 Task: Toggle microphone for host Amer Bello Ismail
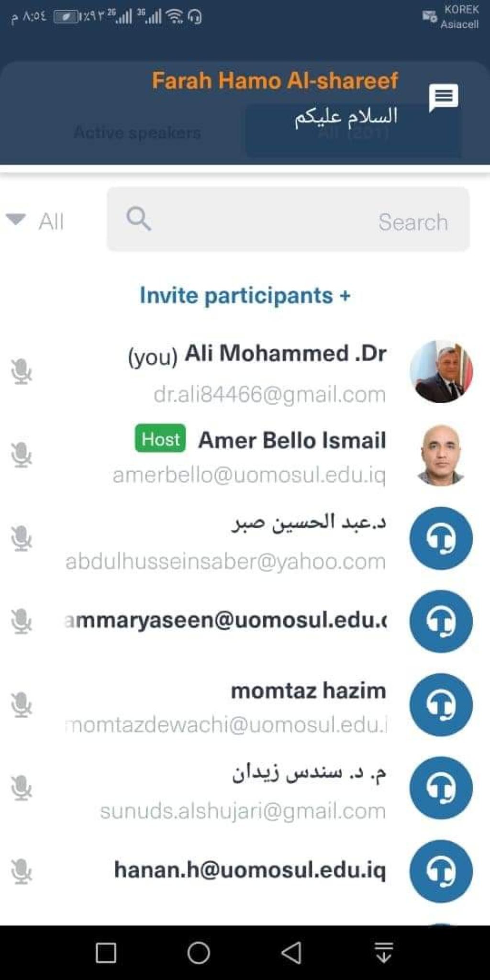(x=22, y=455)
